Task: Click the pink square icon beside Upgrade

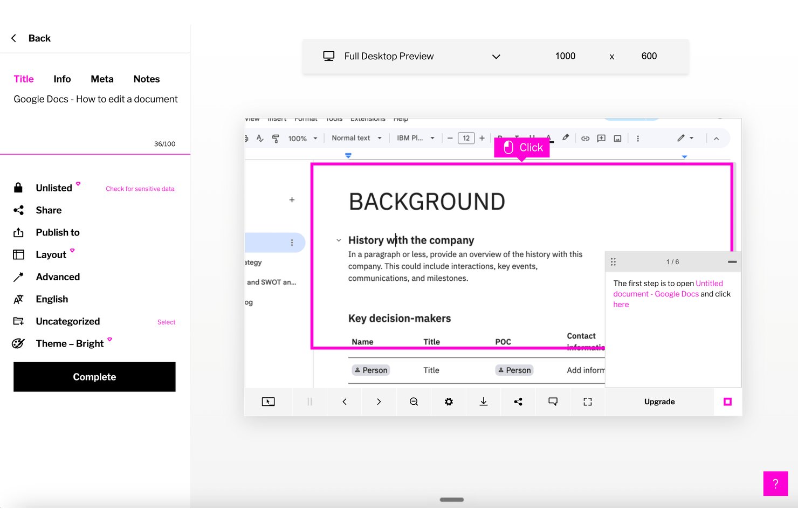Action: pos(727,402)
